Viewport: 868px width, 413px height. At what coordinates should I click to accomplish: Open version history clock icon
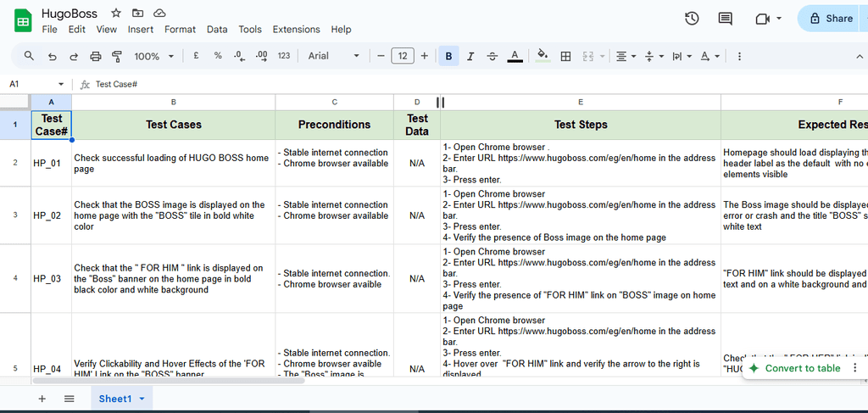click(692, 19)
